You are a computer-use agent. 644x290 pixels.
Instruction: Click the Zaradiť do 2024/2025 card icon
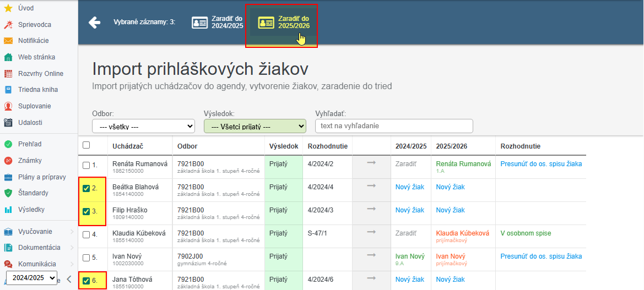click(x=199, y=22)
